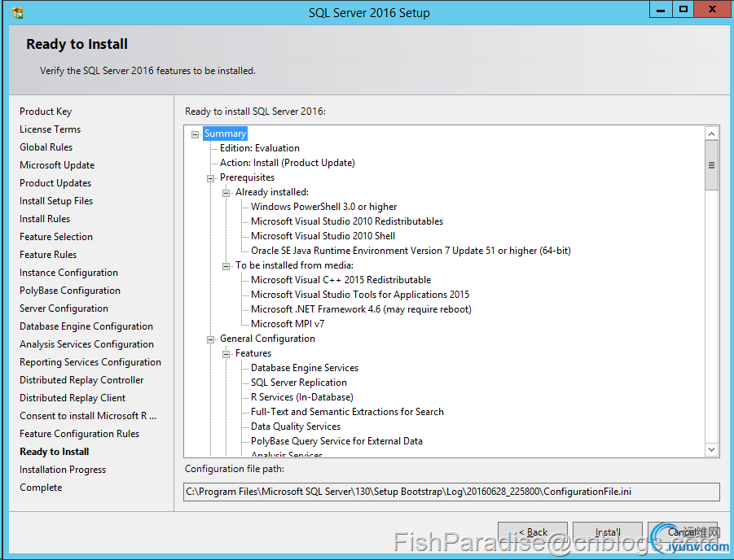Select Microsoft Visual Studio 2010 Shell
The width and height of the screenshot is (734, 560).
(323, 236)
